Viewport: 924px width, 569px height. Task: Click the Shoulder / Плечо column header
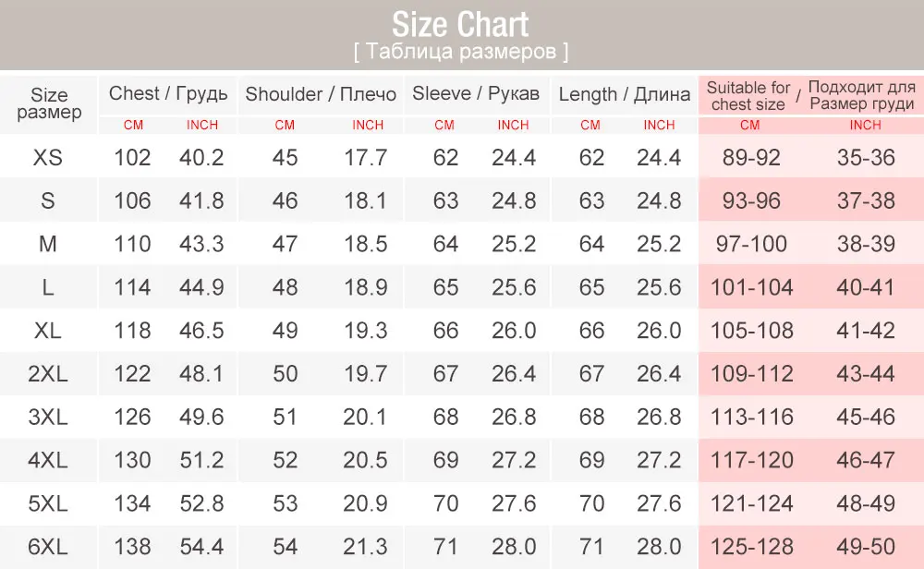321,94
